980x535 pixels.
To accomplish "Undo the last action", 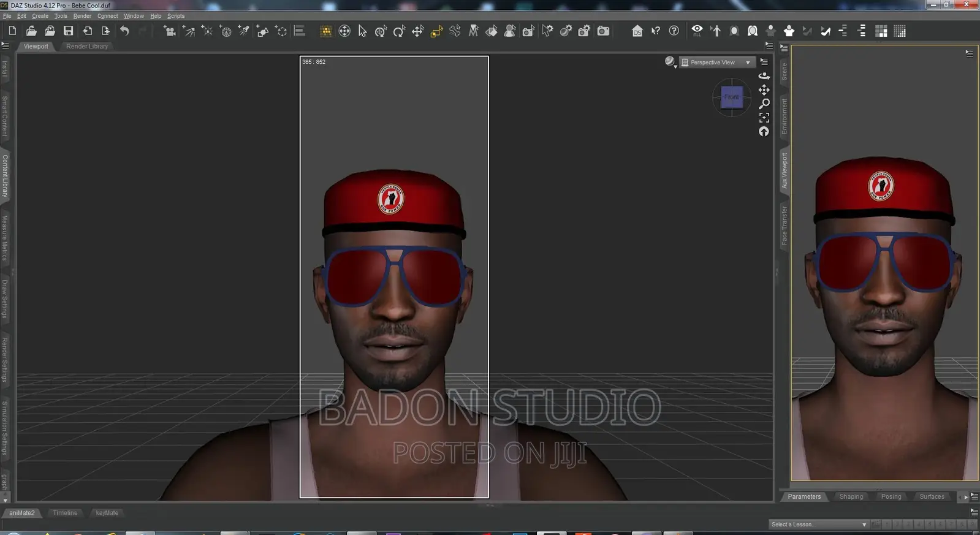I will click(x=124, y=31).
